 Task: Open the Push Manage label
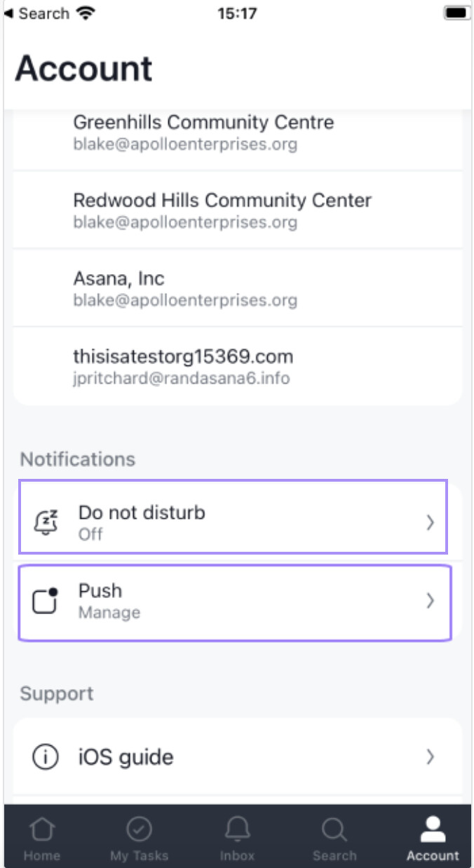click(x=109, y=612)
